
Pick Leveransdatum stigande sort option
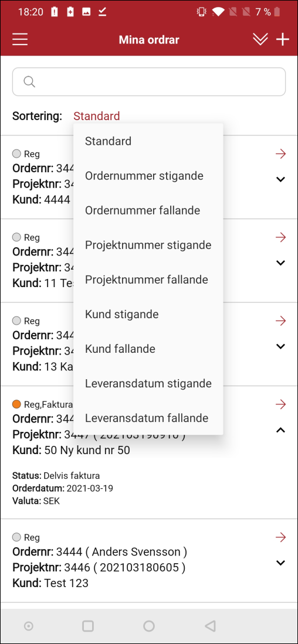[148, 384]
